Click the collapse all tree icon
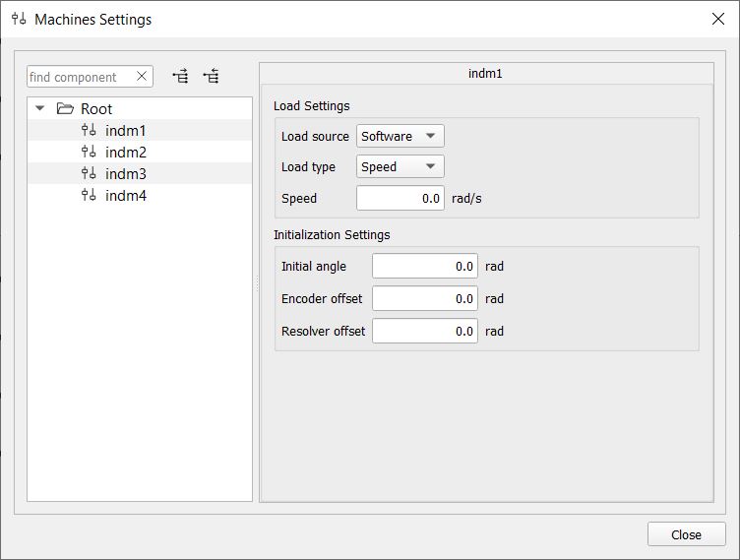The image size is (740, 560). tap(211, 77)
